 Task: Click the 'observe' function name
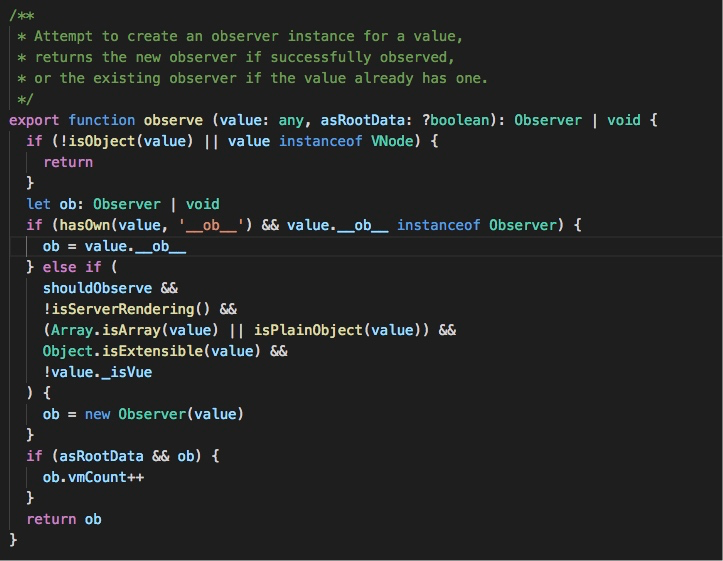pos(173,120)
